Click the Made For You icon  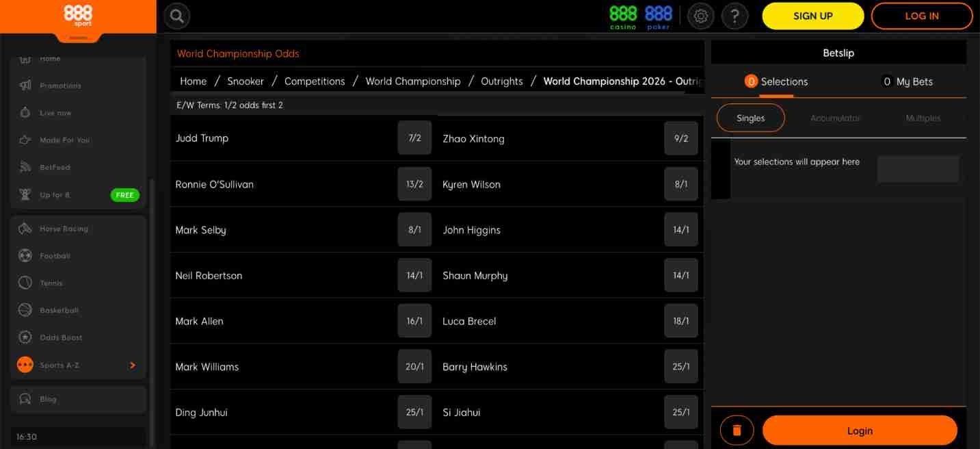25,140
